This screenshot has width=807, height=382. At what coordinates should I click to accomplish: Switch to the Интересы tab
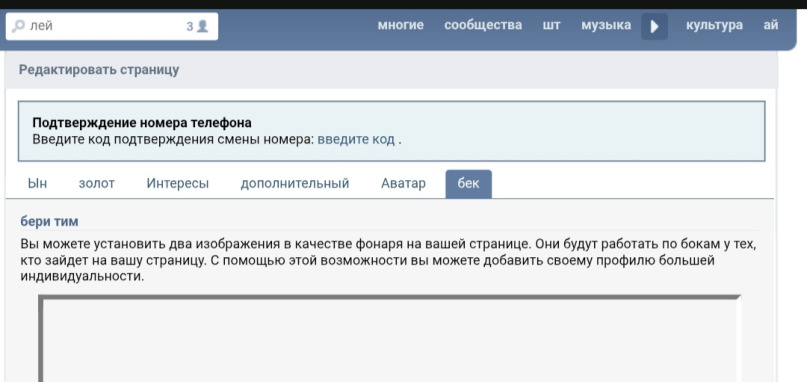178,183
